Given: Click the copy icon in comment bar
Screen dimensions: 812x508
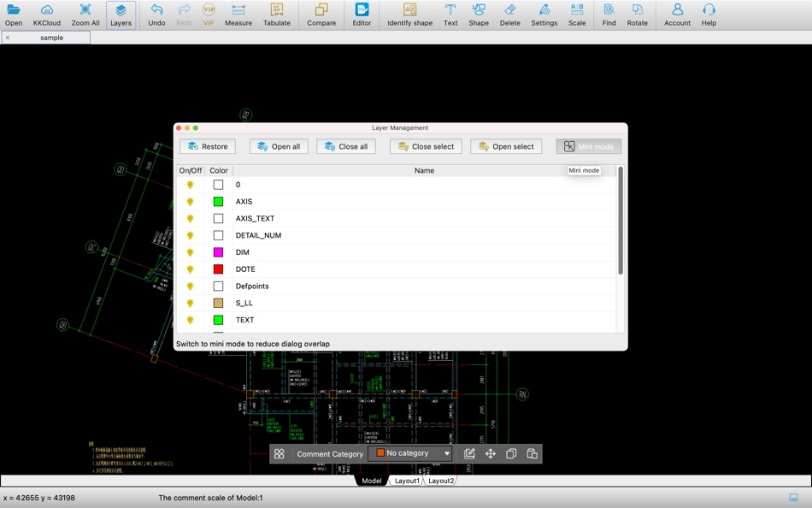Looking at the screenshot, I should pos(510,453).
